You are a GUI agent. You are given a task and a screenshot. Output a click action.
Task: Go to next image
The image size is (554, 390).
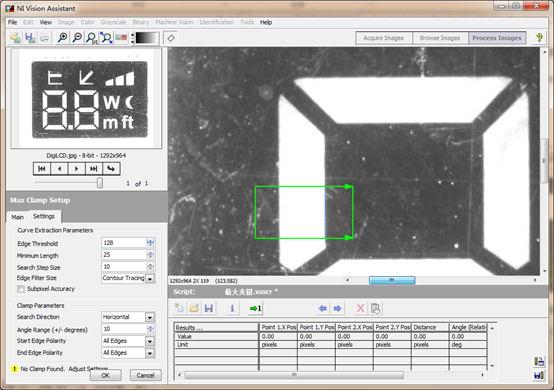coord(76,169)
